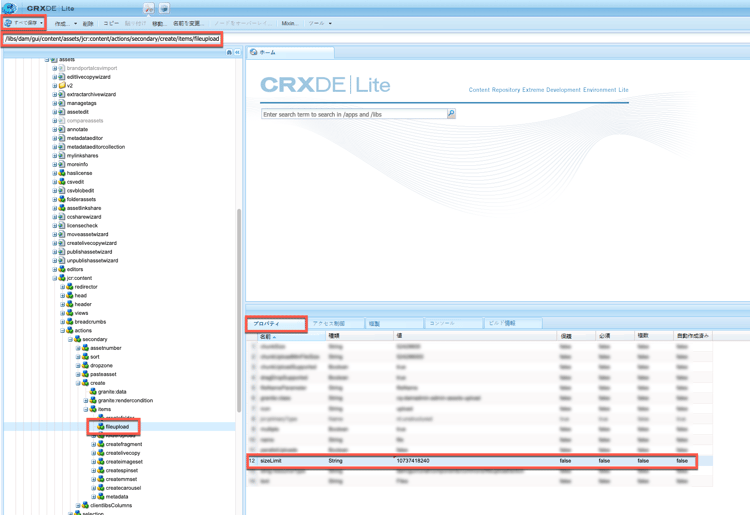Click the tree panel vertical scrollbar
Viewport: 750px width, 515px height.
[x=239, y=310]
